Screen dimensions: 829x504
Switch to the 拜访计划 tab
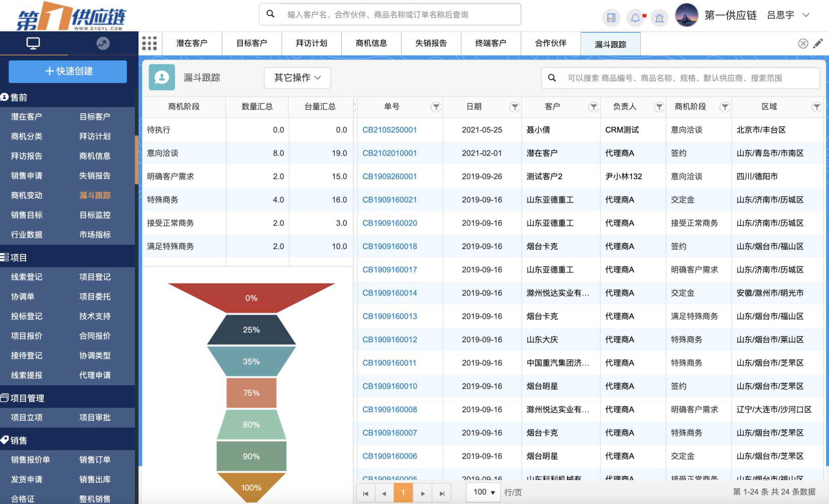pos(312,43)
